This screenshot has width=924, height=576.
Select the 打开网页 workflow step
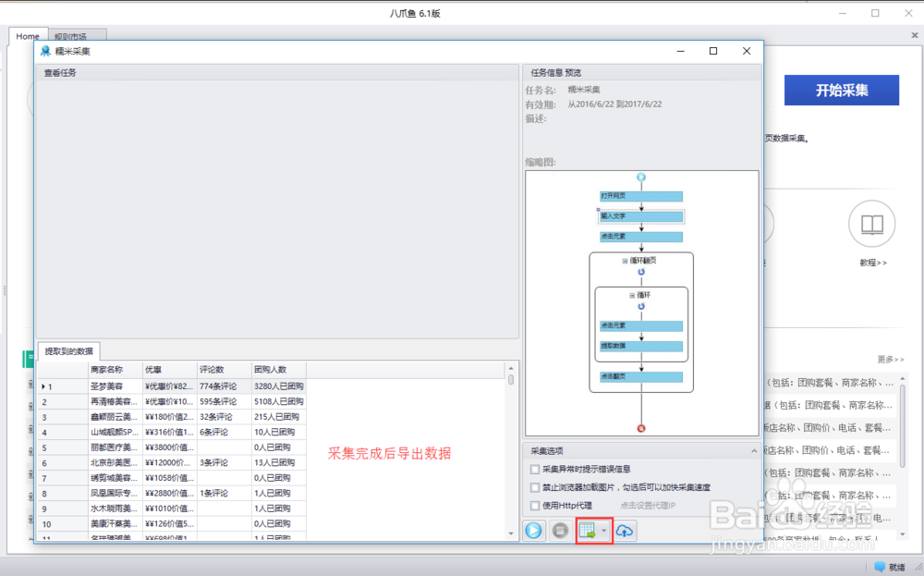[641, 196]
